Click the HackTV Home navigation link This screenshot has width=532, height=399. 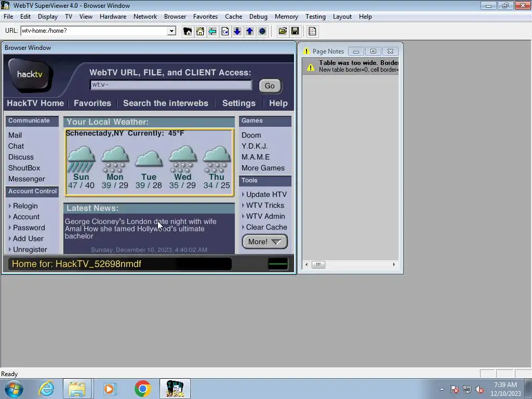tap(35, 103)
